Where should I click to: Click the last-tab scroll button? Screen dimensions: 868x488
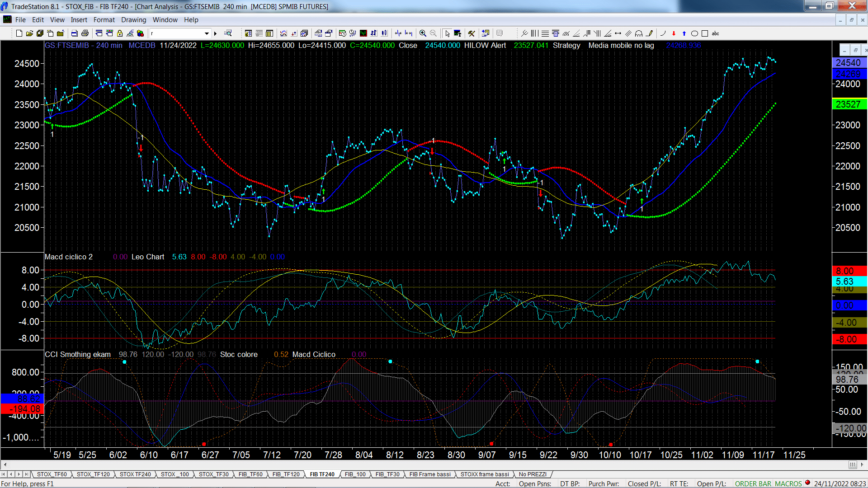pyautogui.click(x=26, y=474)
